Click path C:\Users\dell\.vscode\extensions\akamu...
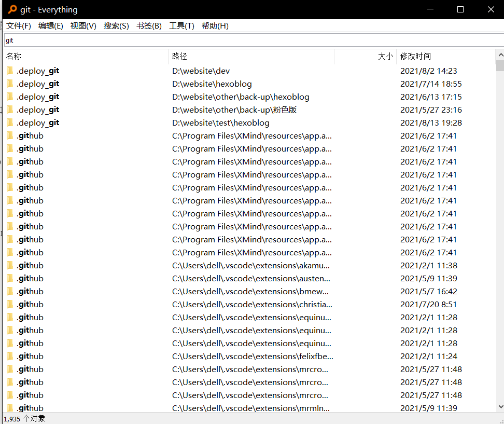The height and width of the screenshot is (424, 504). coord(251,265)
